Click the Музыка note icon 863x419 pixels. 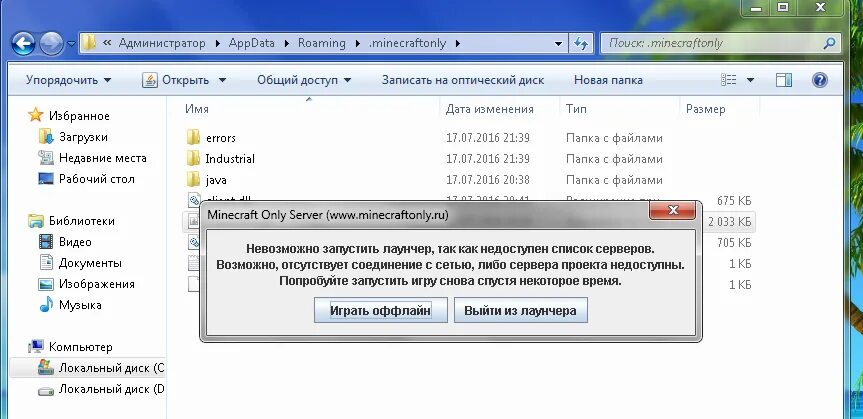tap(46, 304)
